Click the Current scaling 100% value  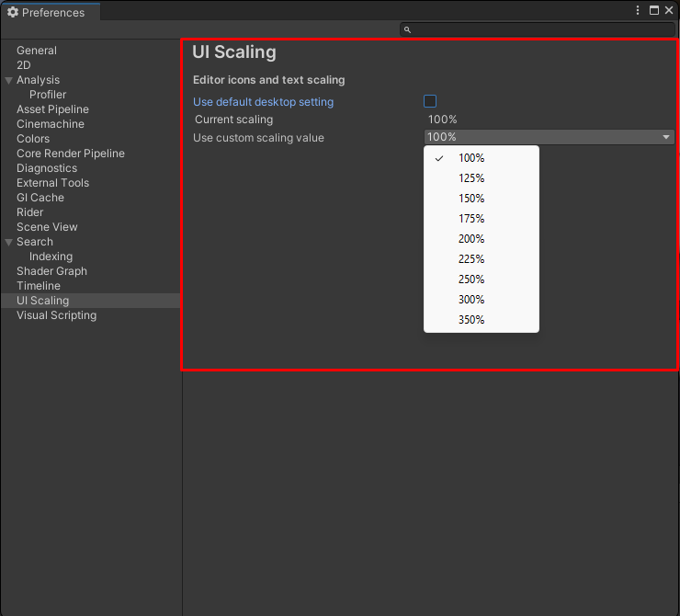pos(442,120)
